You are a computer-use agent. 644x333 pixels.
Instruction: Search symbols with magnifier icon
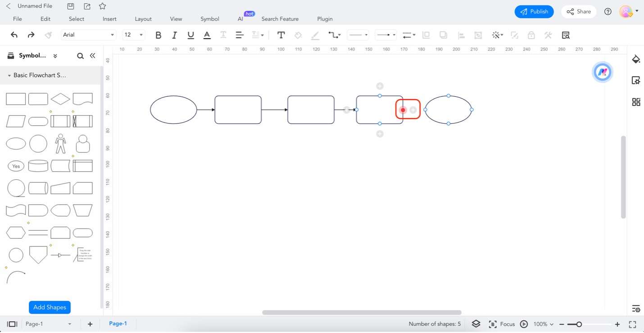coord(80,56)
